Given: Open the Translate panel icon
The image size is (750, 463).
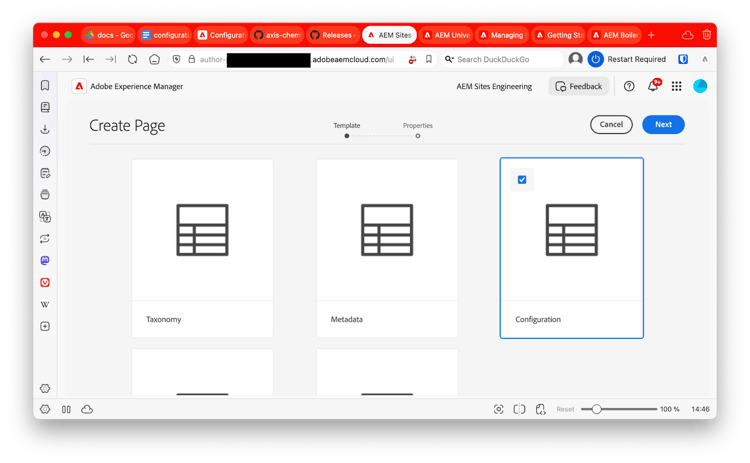Looking at the screenshot, I should coord(45,217).
